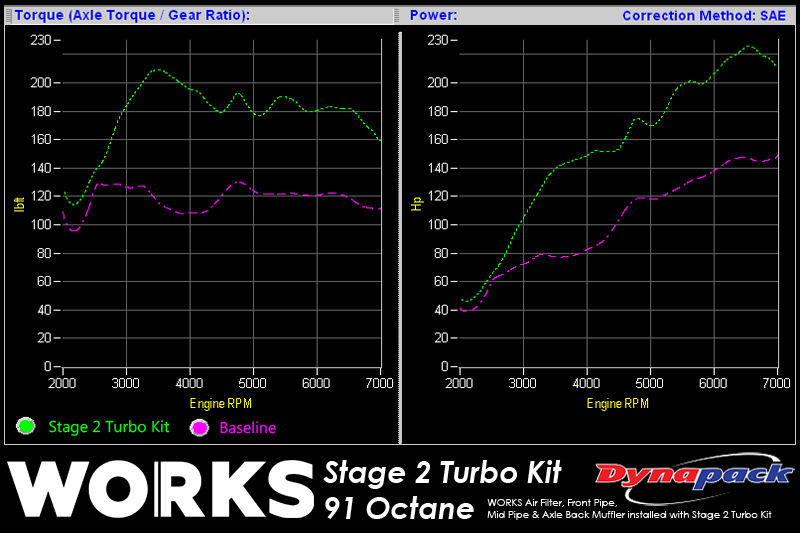Click the magenta Baseline legend dot
The image size is (800, 533).
click(x=200, y=427)
